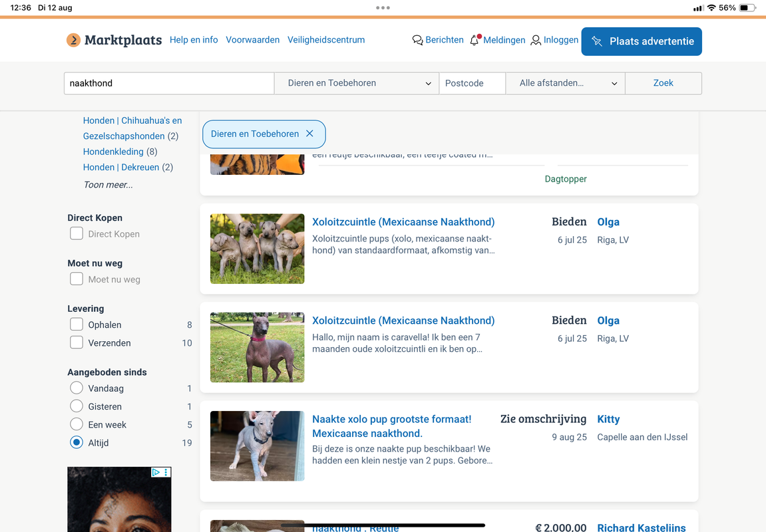The width and height of the screenshot is (766, 532).
Task: Open the tiger-striped partially visible listing thumbnail
Action: (x=258, y=164)
